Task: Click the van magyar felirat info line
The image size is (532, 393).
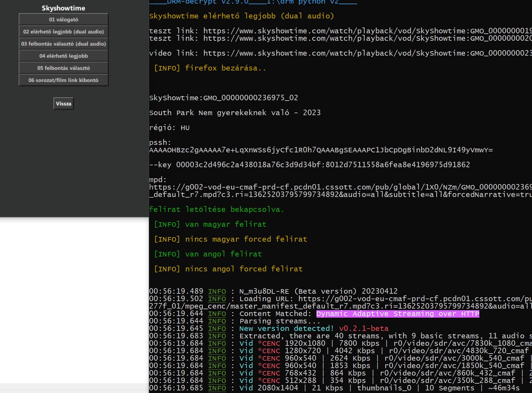Action: [x=210, y=224]
